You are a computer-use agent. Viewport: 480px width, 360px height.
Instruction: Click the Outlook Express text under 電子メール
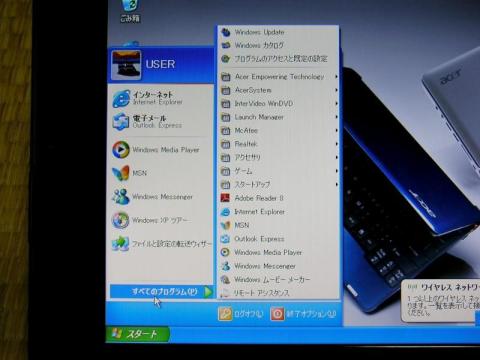click(157, 125)
